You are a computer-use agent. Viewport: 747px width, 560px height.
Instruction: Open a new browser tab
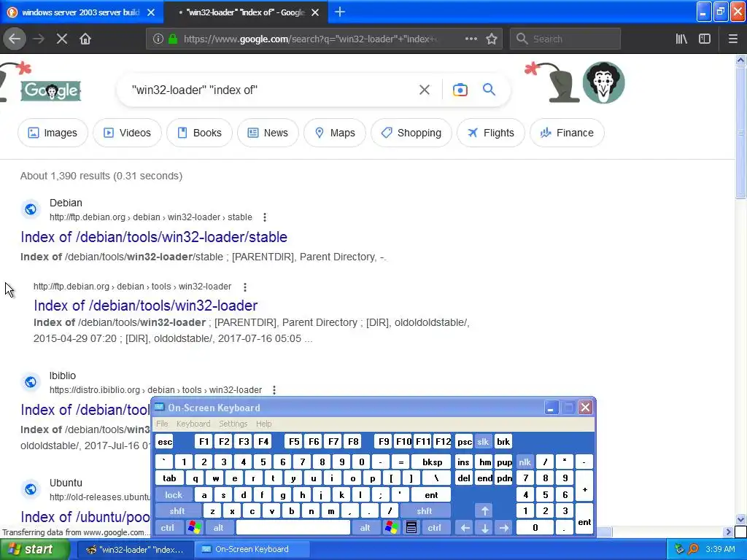[x=340, y=12]
